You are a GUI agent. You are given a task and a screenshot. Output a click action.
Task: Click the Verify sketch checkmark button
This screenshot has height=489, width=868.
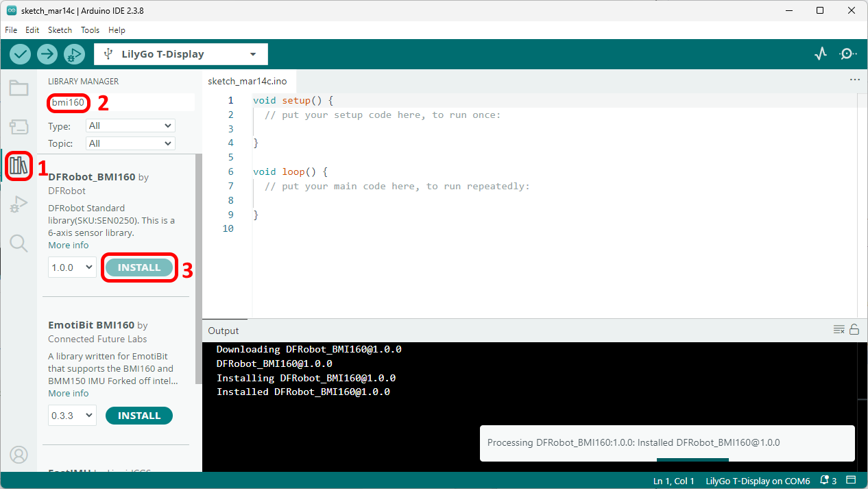21,54
